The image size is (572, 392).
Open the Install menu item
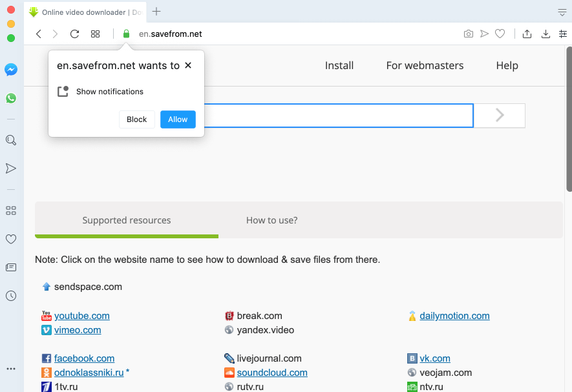[x=339, y=66]
